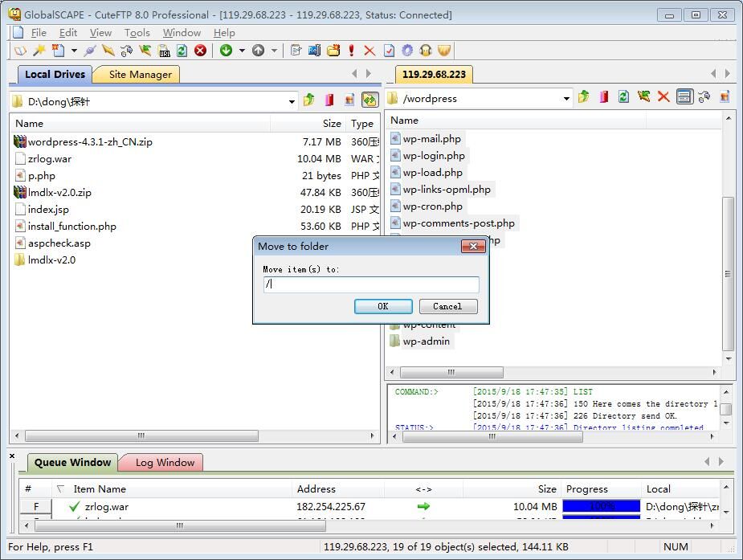Click the Rename icon in main toolbar

[x=314, y=51]
